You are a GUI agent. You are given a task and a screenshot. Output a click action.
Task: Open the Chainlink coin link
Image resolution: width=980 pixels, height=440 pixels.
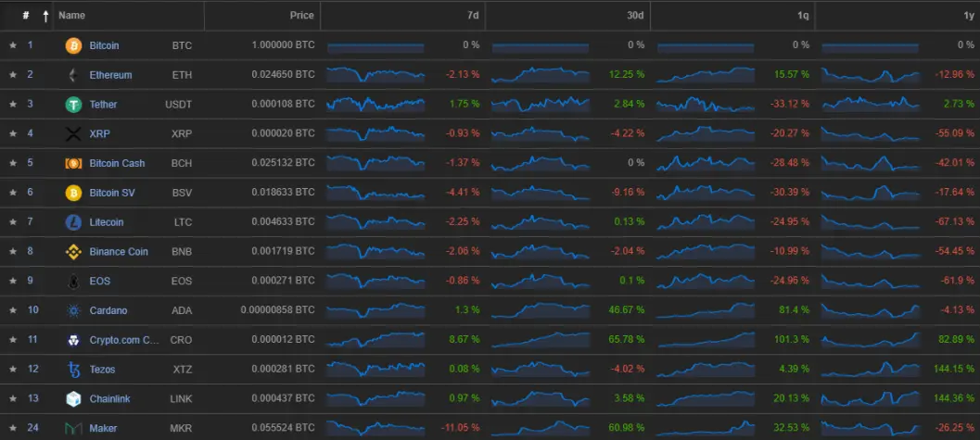coord(110,399)
